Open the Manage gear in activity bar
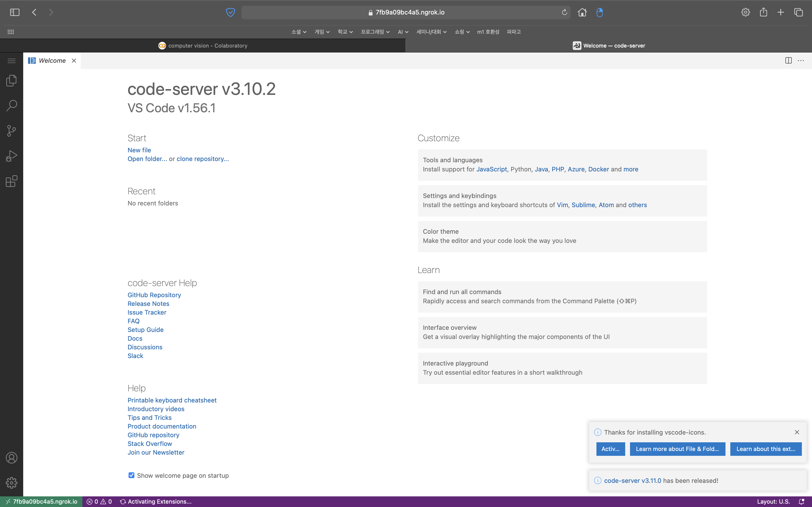This screenshot has width=812, height=507. [x=11, y=483]
